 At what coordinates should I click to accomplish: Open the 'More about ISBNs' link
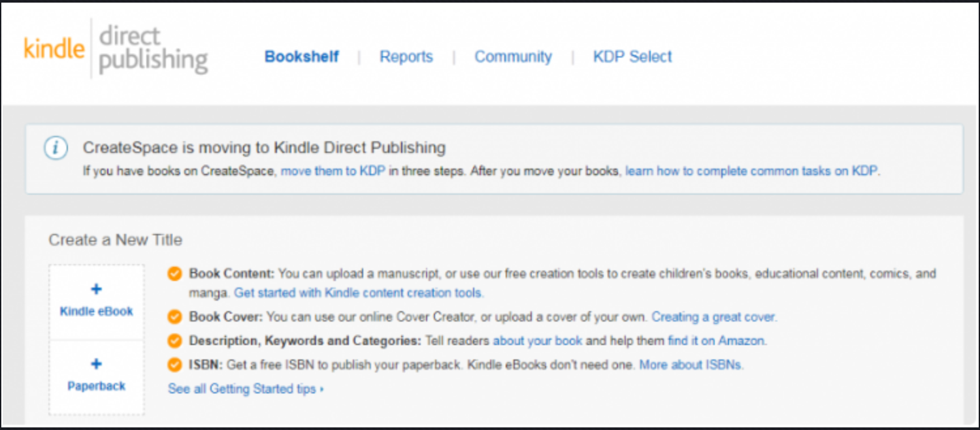[691, 365]
